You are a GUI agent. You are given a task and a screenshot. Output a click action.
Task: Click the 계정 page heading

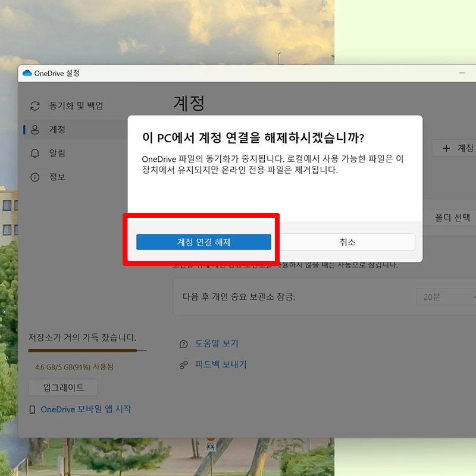tap(189, 103)
